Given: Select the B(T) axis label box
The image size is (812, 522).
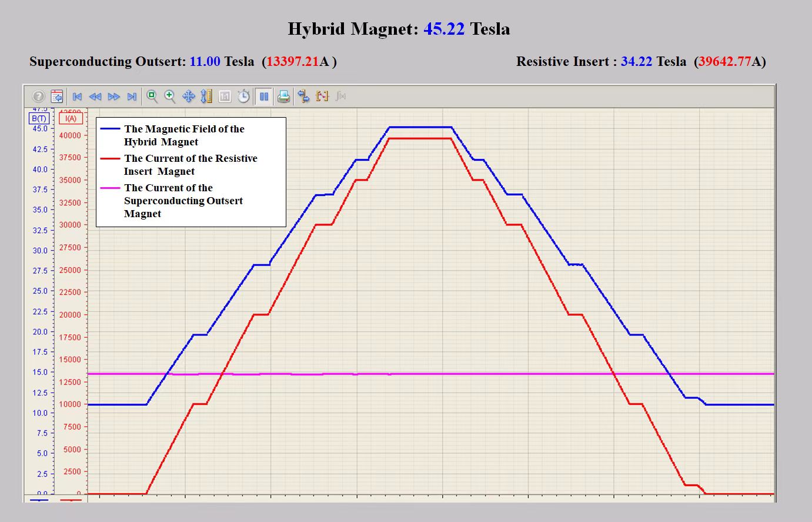Looking at the screenshot, I should pyautogui.click(x=39, y=118).
